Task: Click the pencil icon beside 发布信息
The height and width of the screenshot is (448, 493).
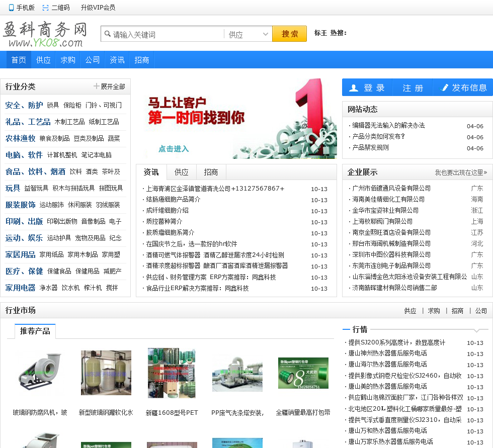Action: [444, 88]
